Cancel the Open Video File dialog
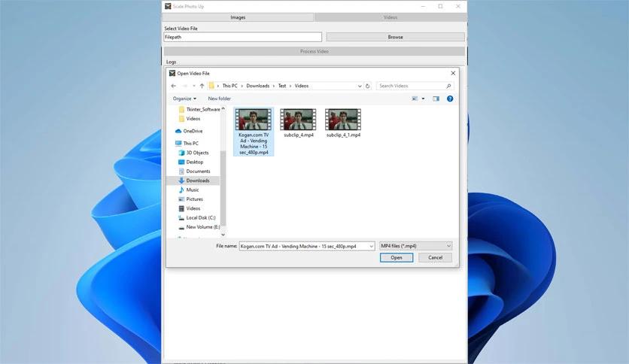Image resolution: width=629 pixels, height=364 pixels. click(x=435, y=258)
